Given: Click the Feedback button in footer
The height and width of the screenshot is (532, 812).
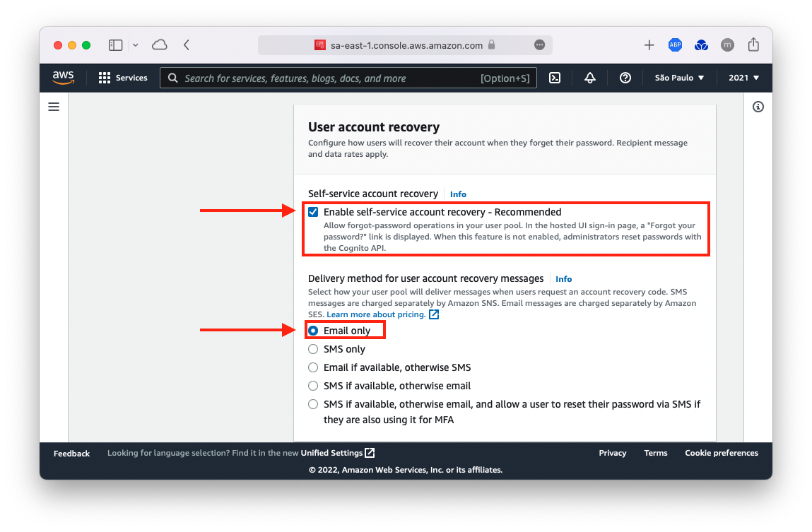Looking at the screenshot, I should click(71, 454).
